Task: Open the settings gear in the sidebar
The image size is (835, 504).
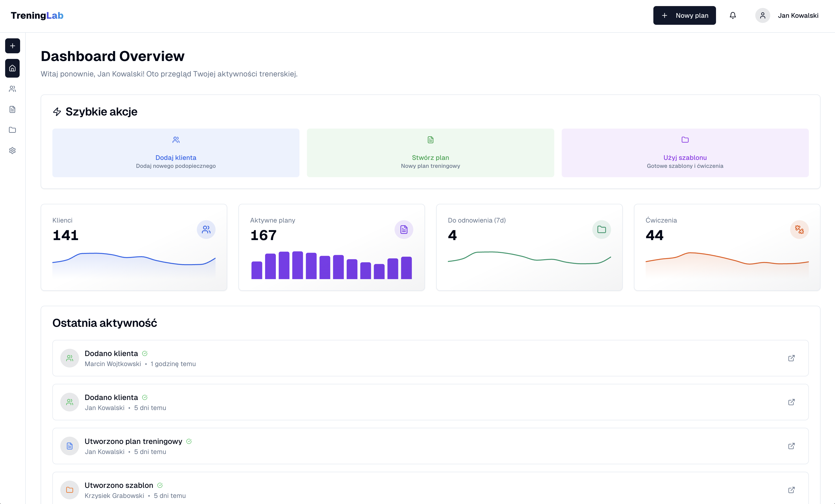Action: [x=13, y=151]
